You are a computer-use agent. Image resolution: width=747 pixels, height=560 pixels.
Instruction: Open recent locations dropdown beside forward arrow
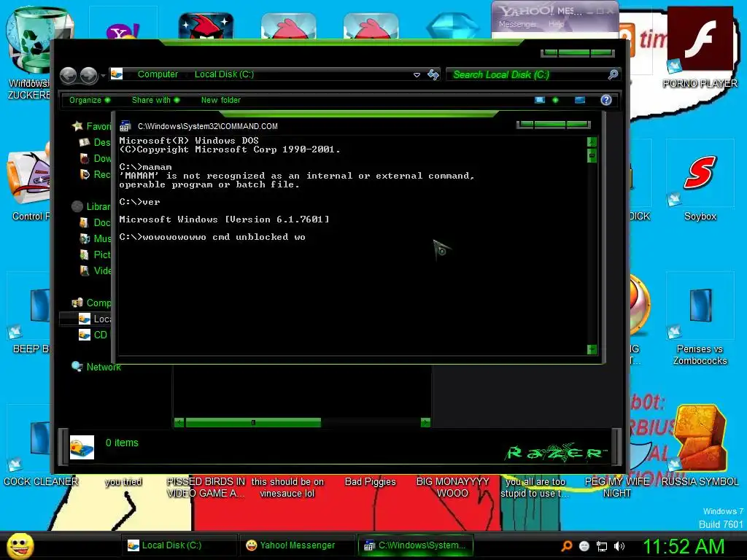(103, 75)
